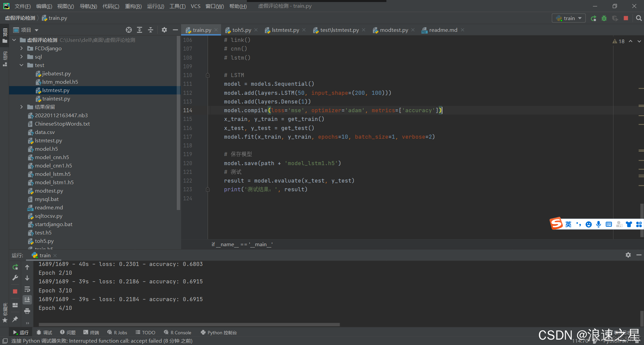Screen dimensions: 644x345
Task: Run with coverage icon in top toolbar
Action: coord(615,18)
